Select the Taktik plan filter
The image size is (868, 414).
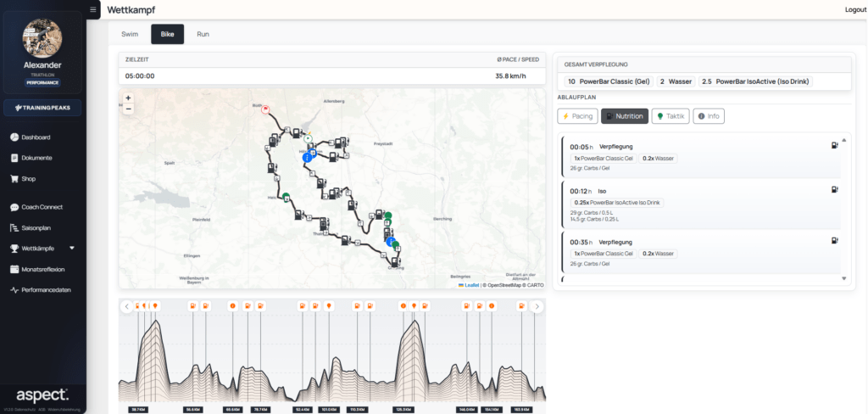point(670,116)
